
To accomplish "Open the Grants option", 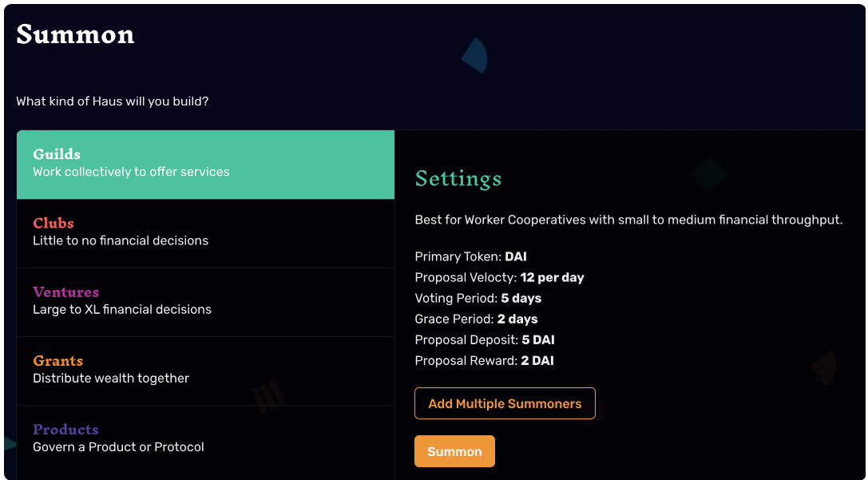I will tap(205, 371).
